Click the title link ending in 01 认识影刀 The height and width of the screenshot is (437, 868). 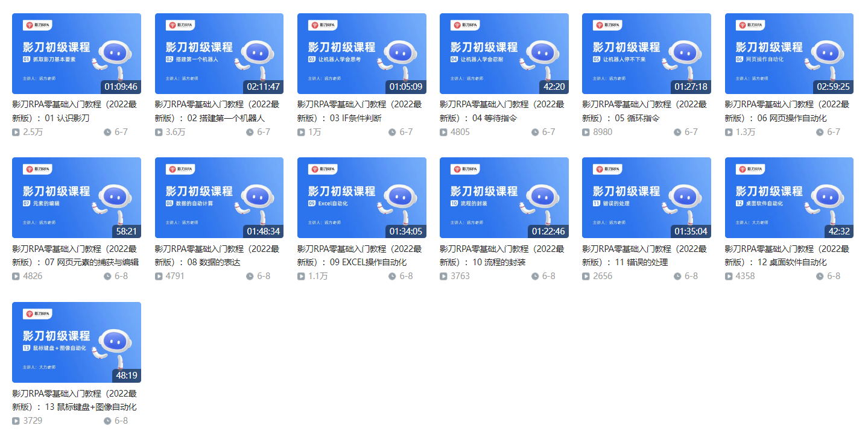[74, 111]
